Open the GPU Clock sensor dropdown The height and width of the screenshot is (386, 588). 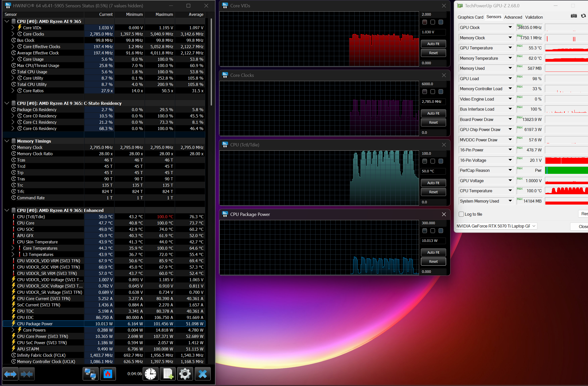[510, 27]
